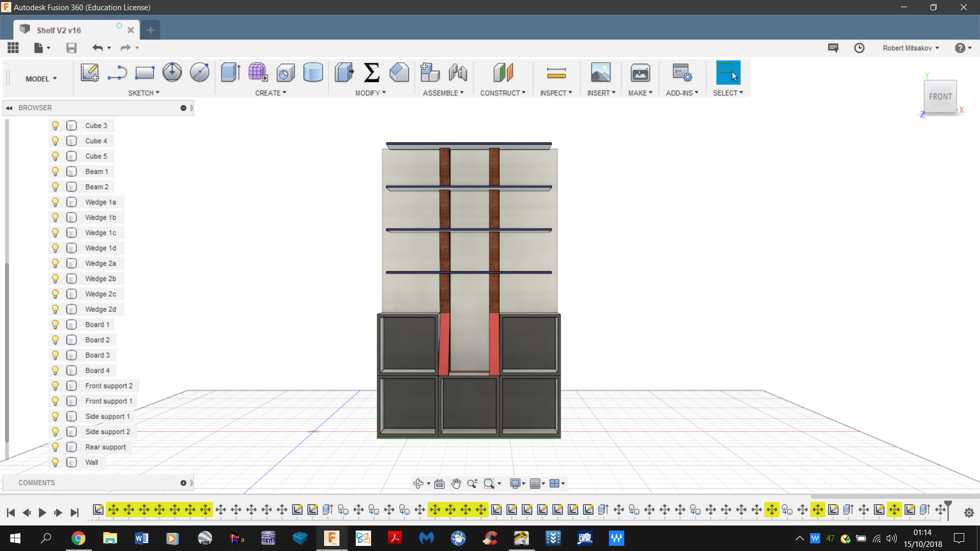The image size is (980, 551).
Task: Activate the Measure ruler tool
Action: coord(556,72)
